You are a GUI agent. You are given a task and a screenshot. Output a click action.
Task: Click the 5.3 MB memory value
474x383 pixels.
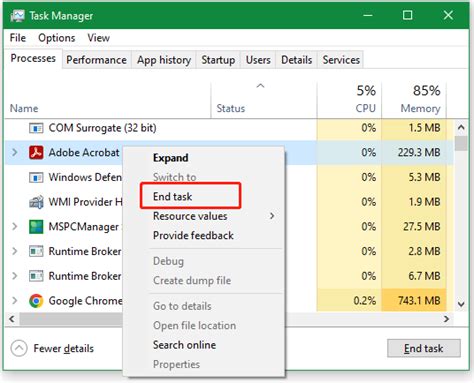click(x=424, y=177)
